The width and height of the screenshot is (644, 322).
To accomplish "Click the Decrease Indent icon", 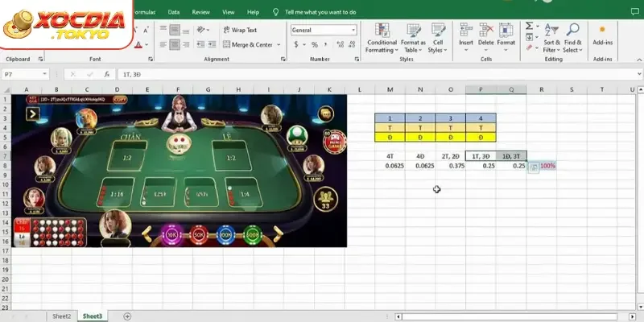I will (x=200, y=44).
